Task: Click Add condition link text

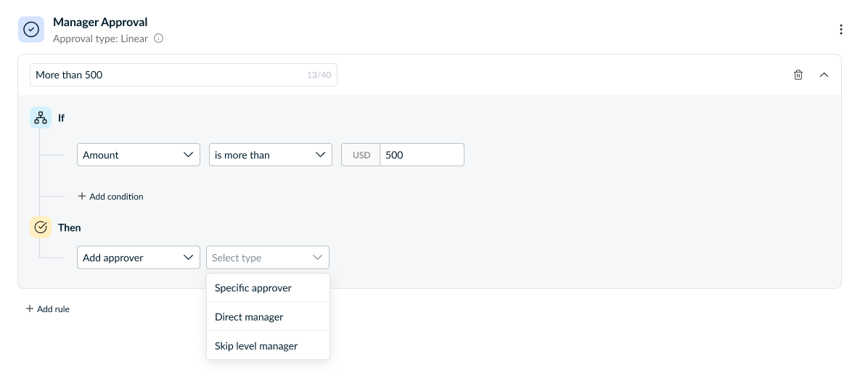Action: [116, 197]
